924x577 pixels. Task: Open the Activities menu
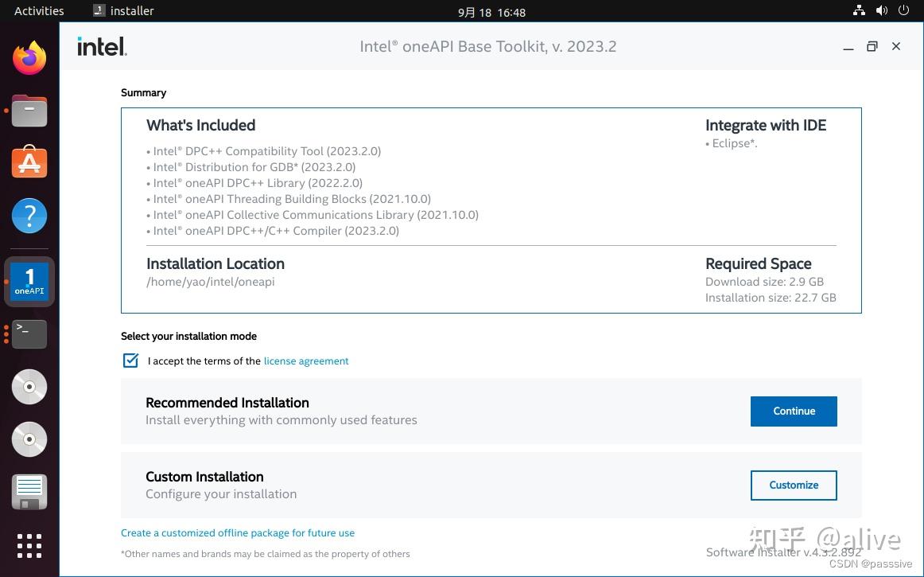tap(37, 10)
